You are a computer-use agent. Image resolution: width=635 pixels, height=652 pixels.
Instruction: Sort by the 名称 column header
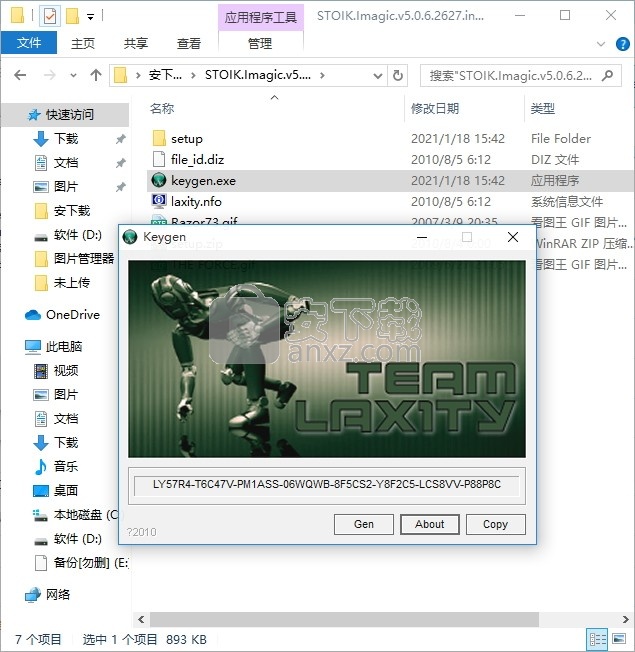click(162, 109)
